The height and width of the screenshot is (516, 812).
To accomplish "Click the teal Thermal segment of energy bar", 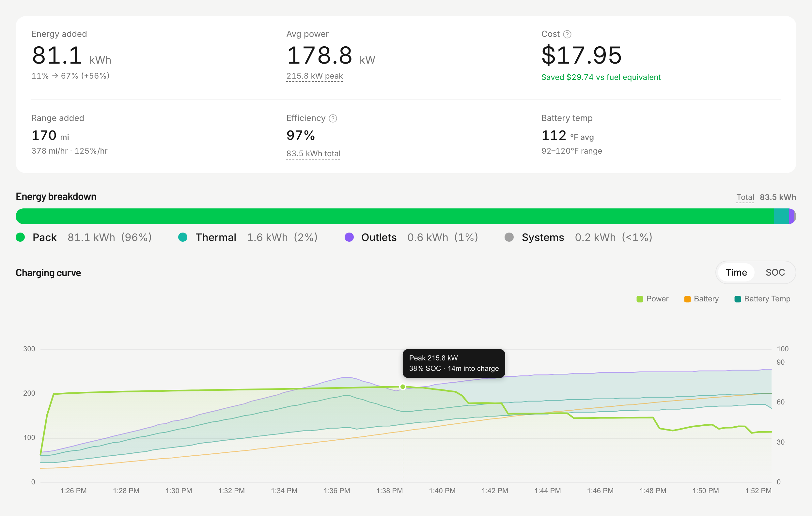I will (x=782, y=216).
